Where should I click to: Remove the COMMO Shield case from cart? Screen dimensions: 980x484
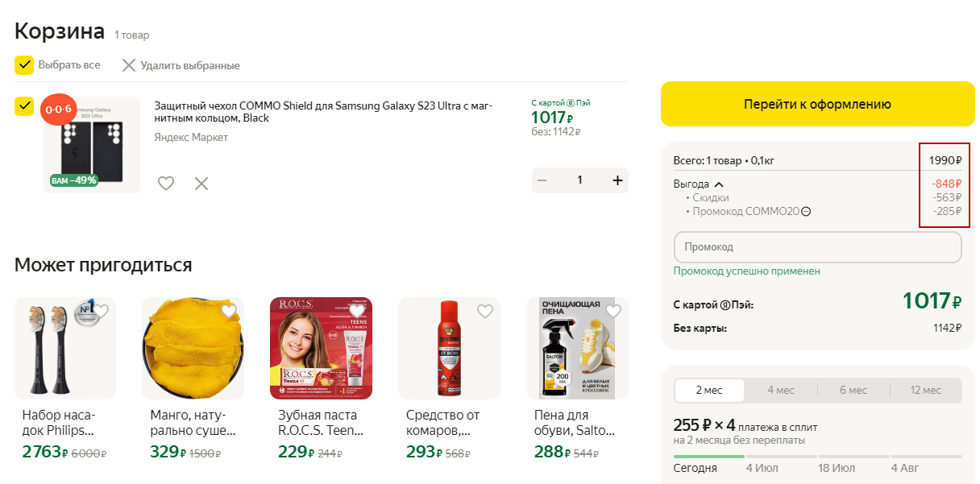[x=201, y=184]
